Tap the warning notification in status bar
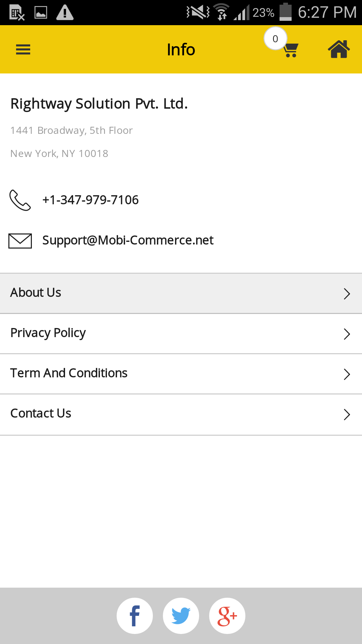 click(65, 13)
